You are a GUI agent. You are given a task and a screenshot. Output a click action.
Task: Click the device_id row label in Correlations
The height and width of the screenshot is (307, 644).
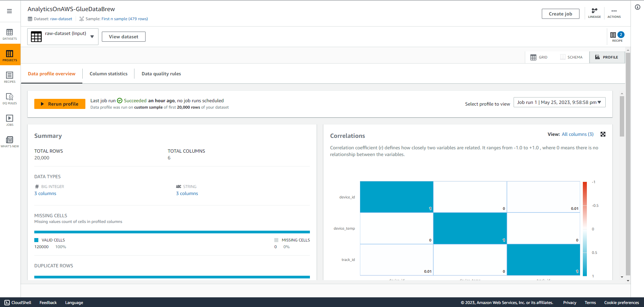(347, 197)
